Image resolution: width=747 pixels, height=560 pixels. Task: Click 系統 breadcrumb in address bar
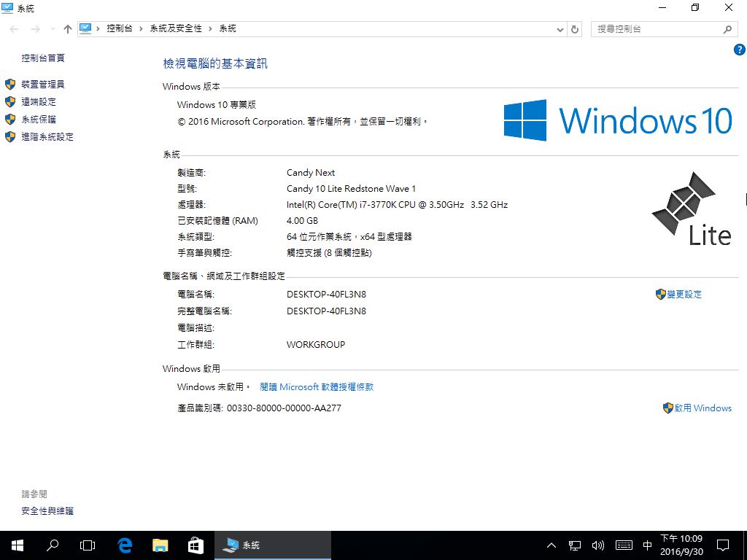[228, 28]
